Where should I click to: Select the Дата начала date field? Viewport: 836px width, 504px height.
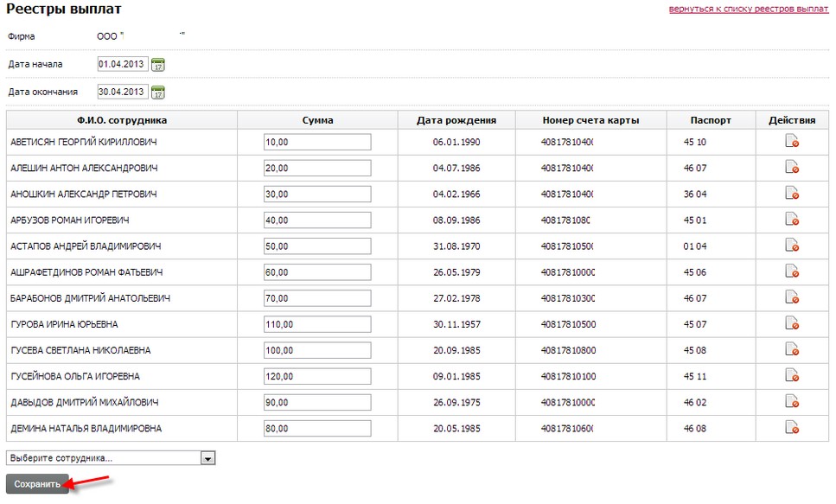(x=121, y=64)
